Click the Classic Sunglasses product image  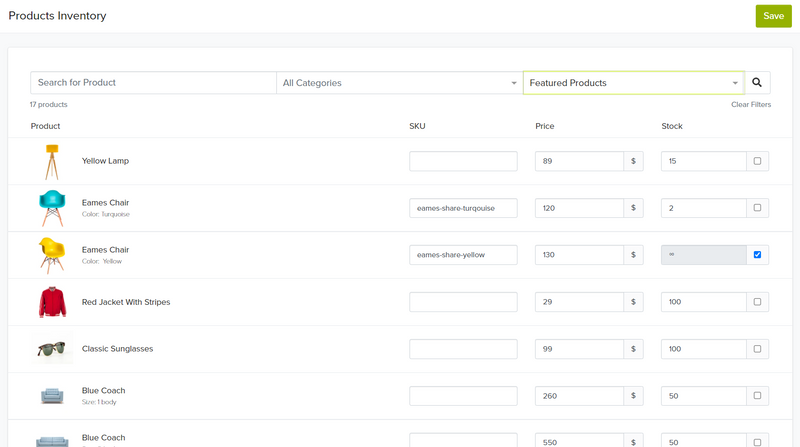point(52,349)
